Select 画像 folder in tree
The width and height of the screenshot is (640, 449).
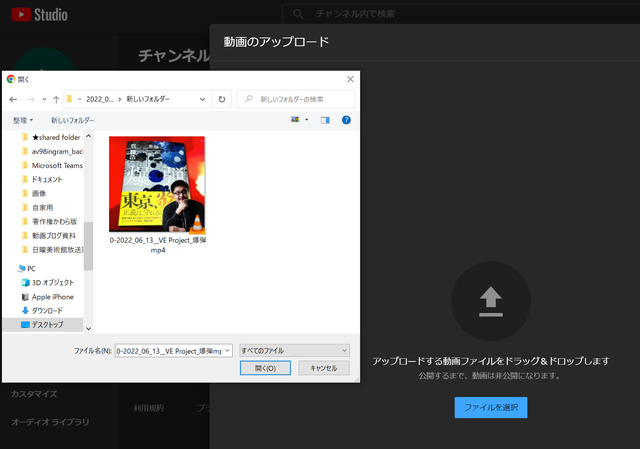click(34, 193)
